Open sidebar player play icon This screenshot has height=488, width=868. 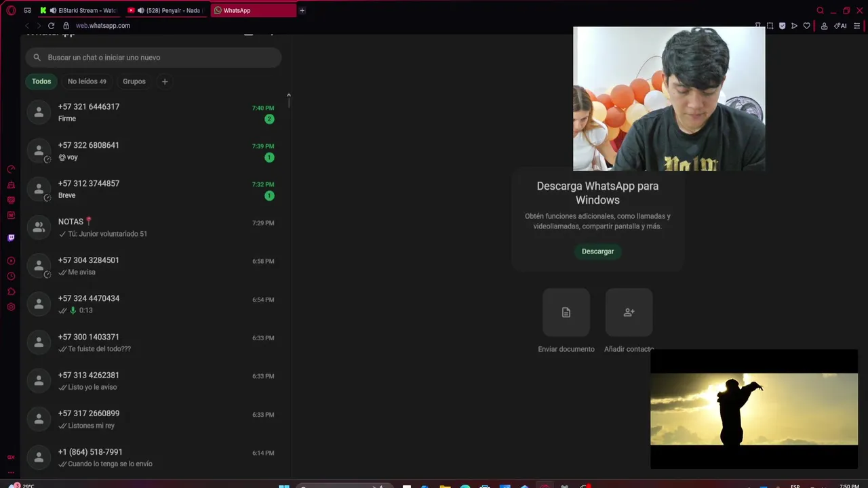[x=11, y=261]
